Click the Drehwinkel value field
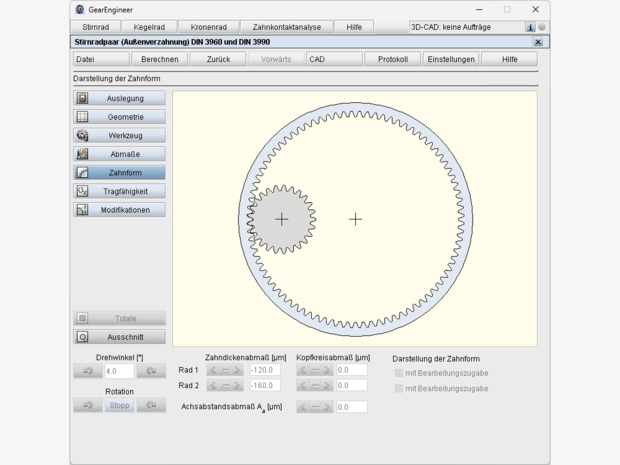 (x=118, y=371)
